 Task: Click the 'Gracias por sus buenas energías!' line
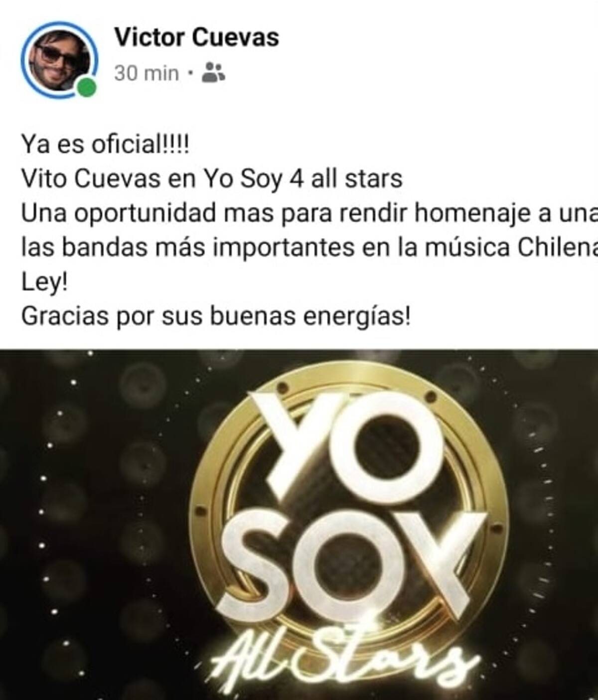coord(216,316)
